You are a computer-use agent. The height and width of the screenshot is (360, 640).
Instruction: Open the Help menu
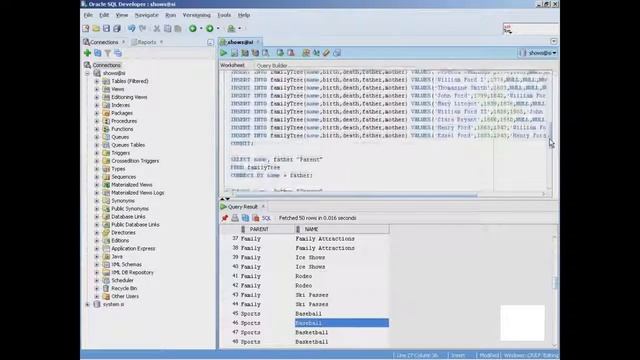pos(244,15)
